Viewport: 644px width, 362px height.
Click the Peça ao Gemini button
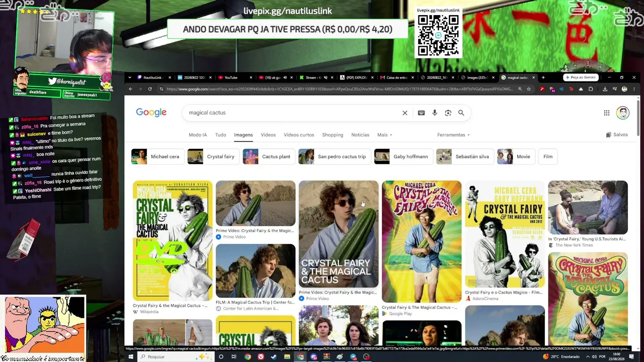tap(581, 77)
